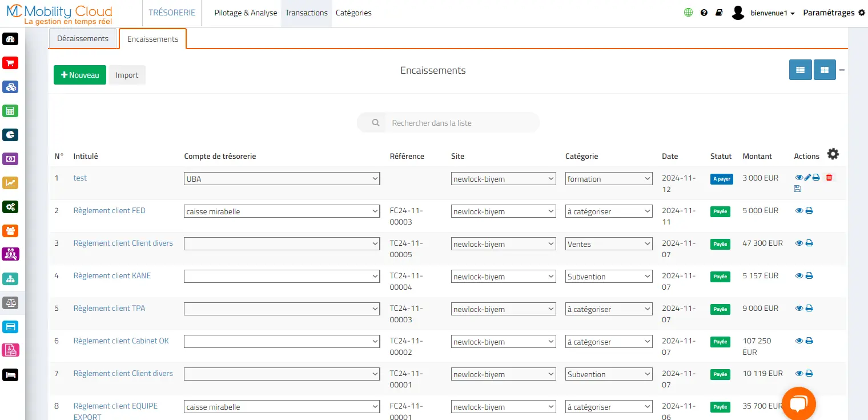Viewport: 868px width, 420px height.
Task: Open the documentation book icon
Action: point(719,13)
